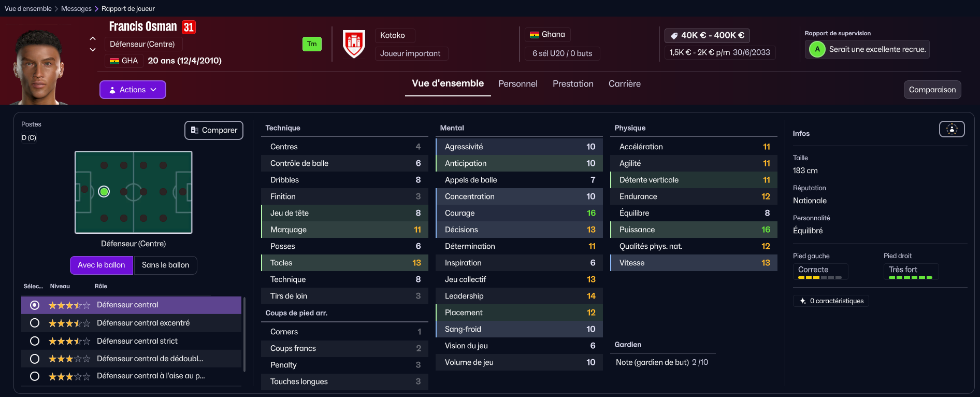Click the grade A scouting report badge
The image size is (980, 397).
817,49
